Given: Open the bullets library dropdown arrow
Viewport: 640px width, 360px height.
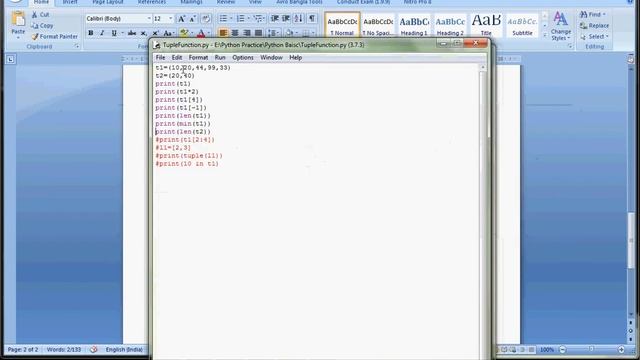Looking at the screenshot, I should [x=231, y=18].
